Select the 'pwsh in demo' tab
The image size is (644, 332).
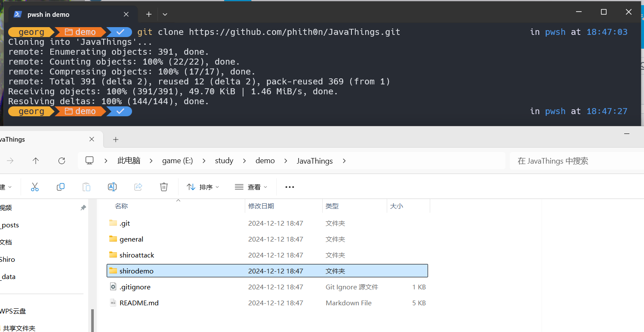click(73, 14)
